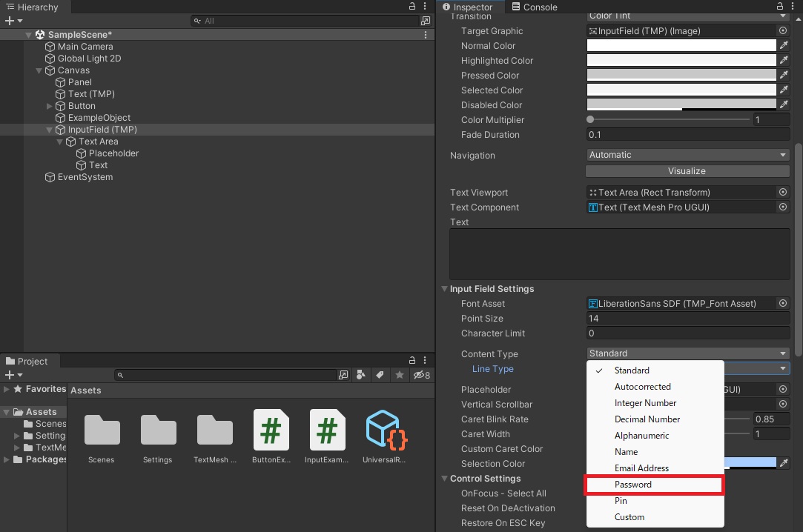
Task: Open object picker for Font Asset
Action: point(782,303)
